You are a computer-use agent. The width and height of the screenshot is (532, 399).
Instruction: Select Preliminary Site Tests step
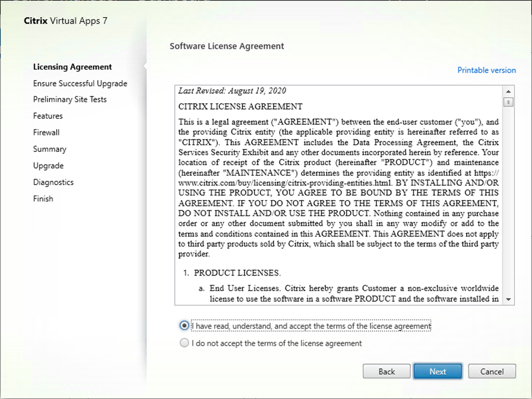[70, 99]
